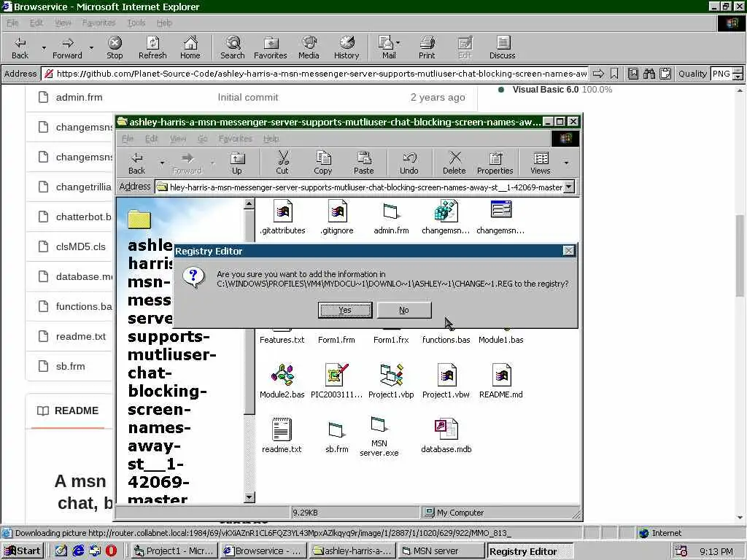The image size is (747, 560).
Task: Click the clipboard icon in Browservice bar
Action: (x=665, y=74)
